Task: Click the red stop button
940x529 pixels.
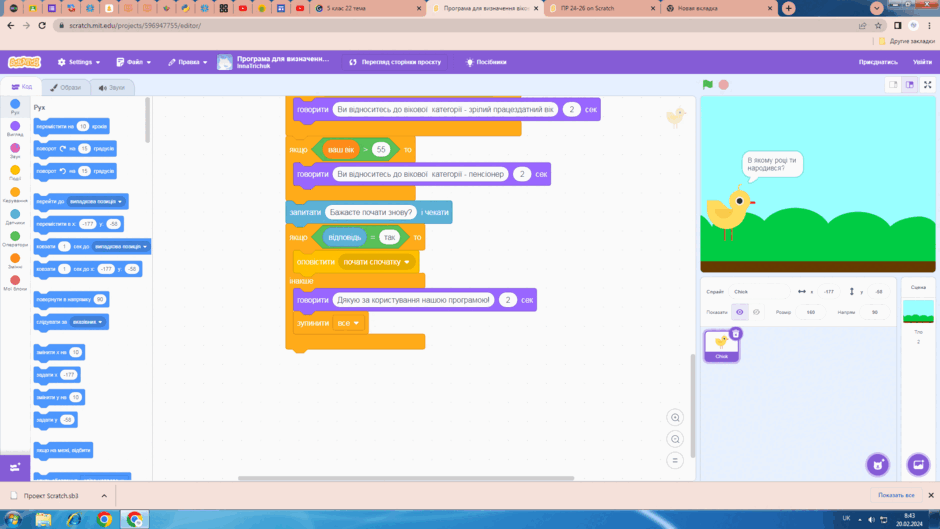Action: point(724,85)
